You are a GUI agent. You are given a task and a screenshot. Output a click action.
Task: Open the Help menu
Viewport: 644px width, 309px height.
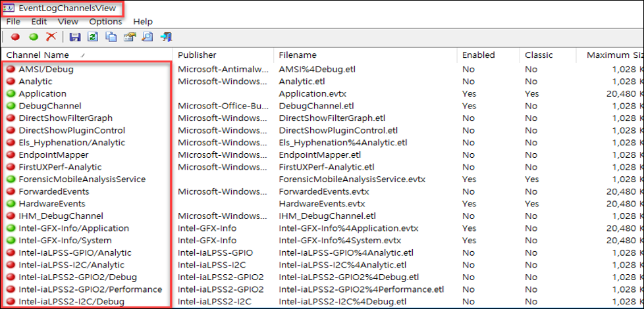tap(143, 22)
